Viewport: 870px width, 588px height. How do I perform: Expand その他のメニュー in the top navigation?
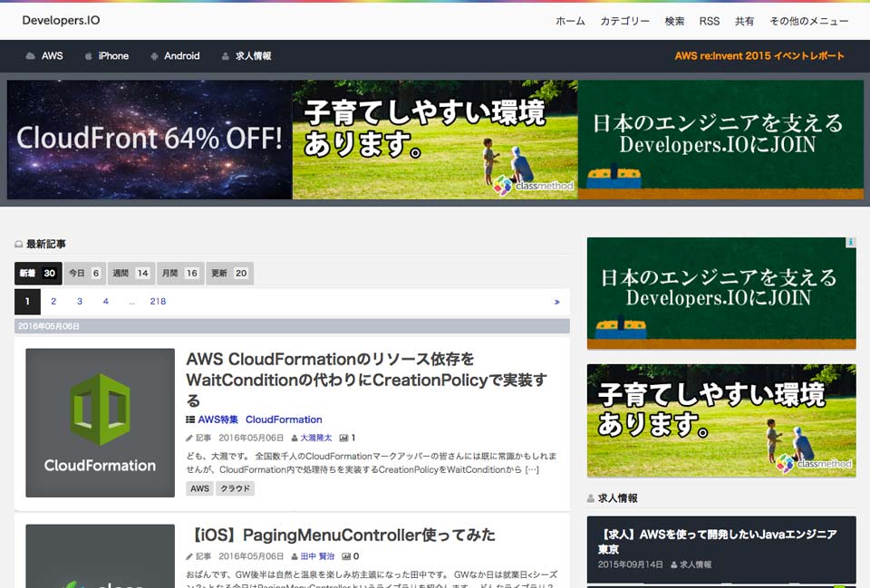pyautogui.click(x=808, y=21)
